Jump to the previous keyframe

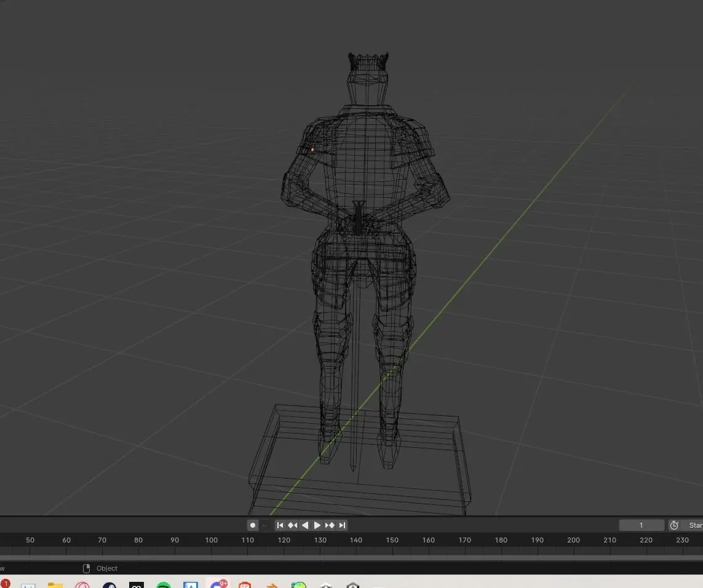coord(293,525)
